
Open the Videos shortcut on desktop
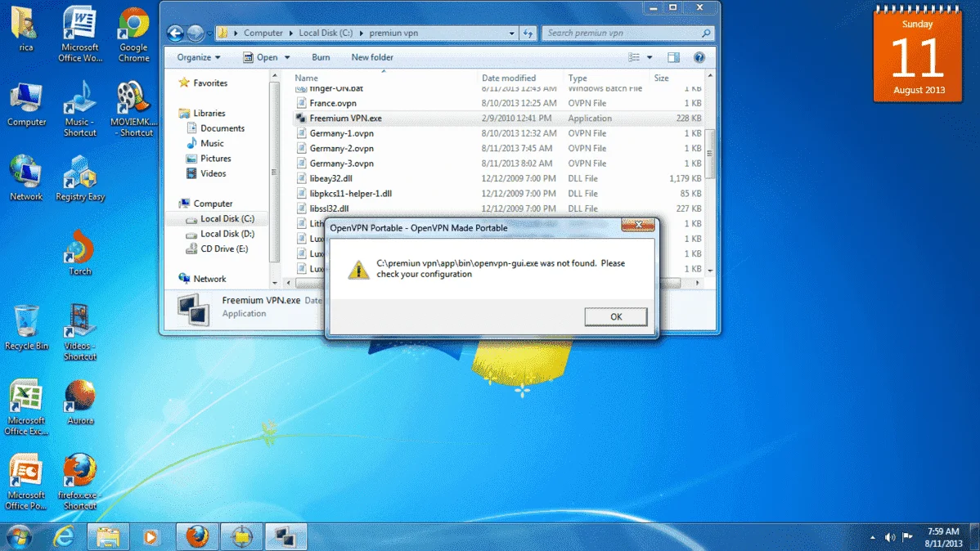click(80, 333)
